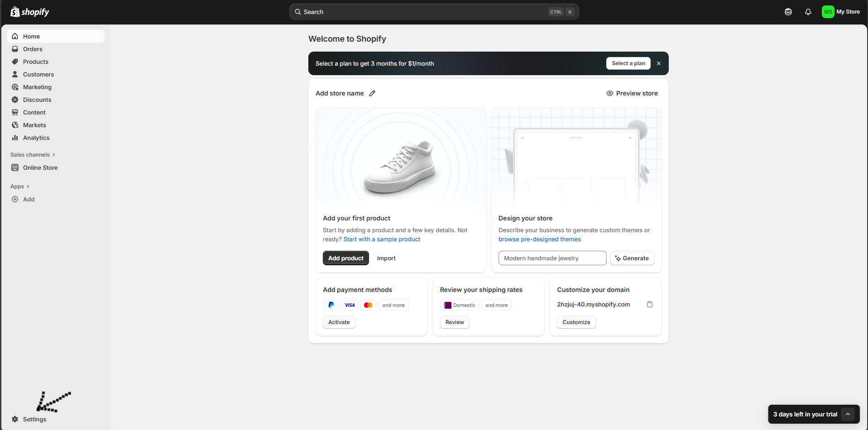Open Start with a sample product link
Screen dimensions: 868x430
coord(382,239)
